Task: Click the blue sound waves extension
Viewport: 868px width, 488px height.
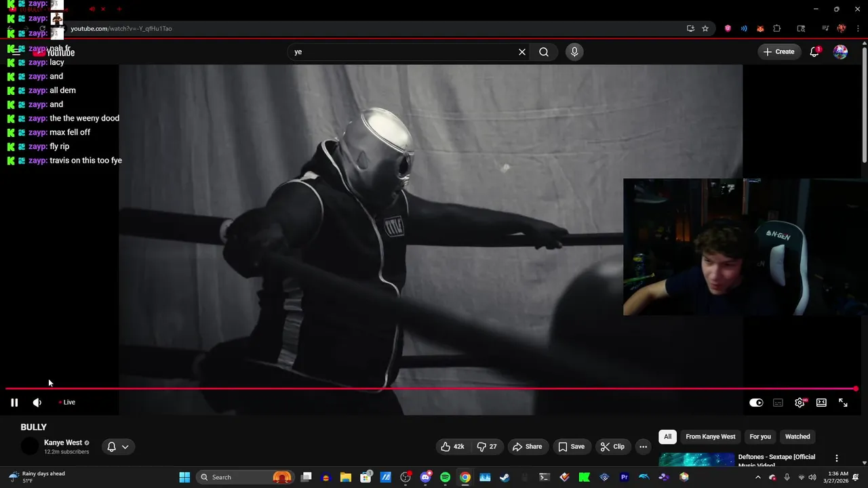Action: 744,28
